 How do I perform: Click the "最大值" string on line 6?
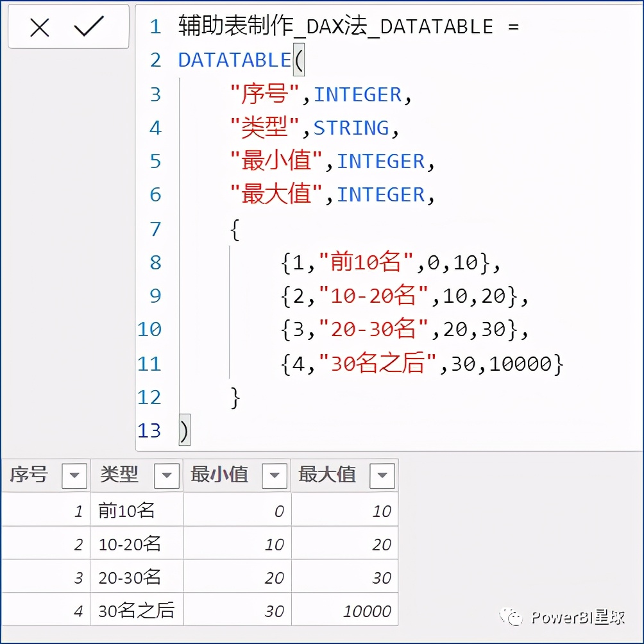pos(276,194)
